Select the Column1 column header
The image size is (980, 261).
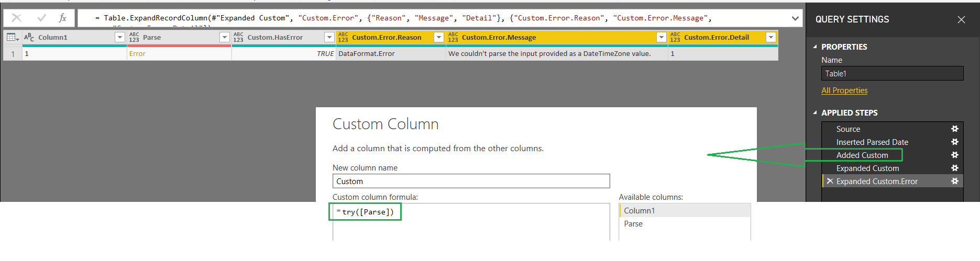[74, 37]
